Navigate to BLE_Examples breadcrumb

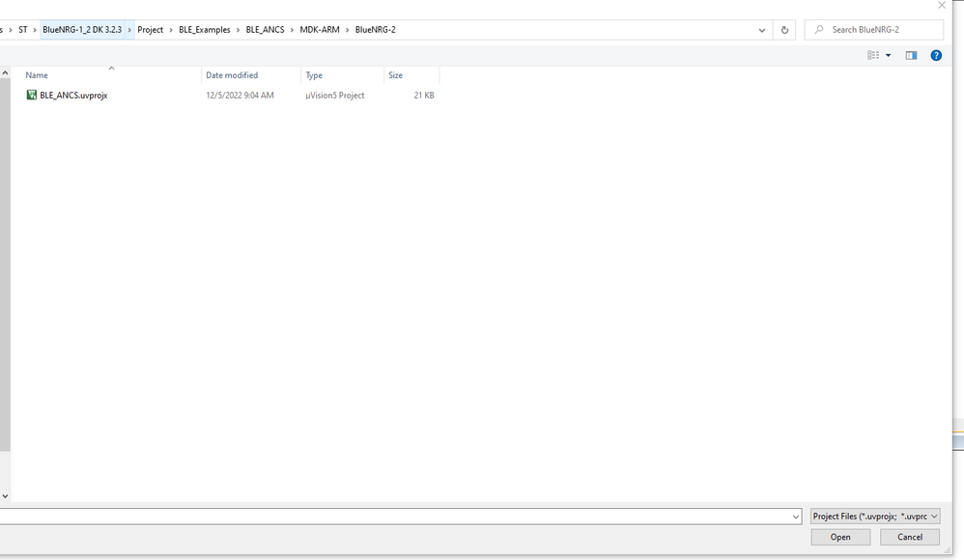click(204, 30)
